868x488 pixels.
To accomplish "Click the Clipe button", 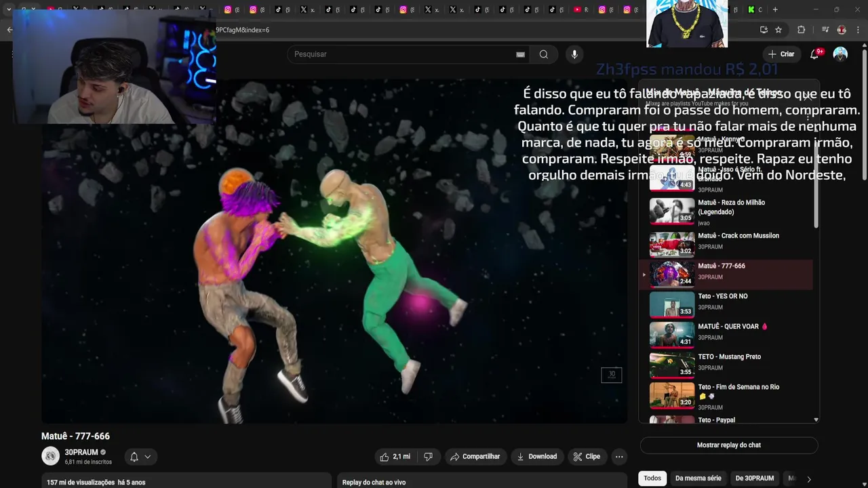I will coord(587,457).
